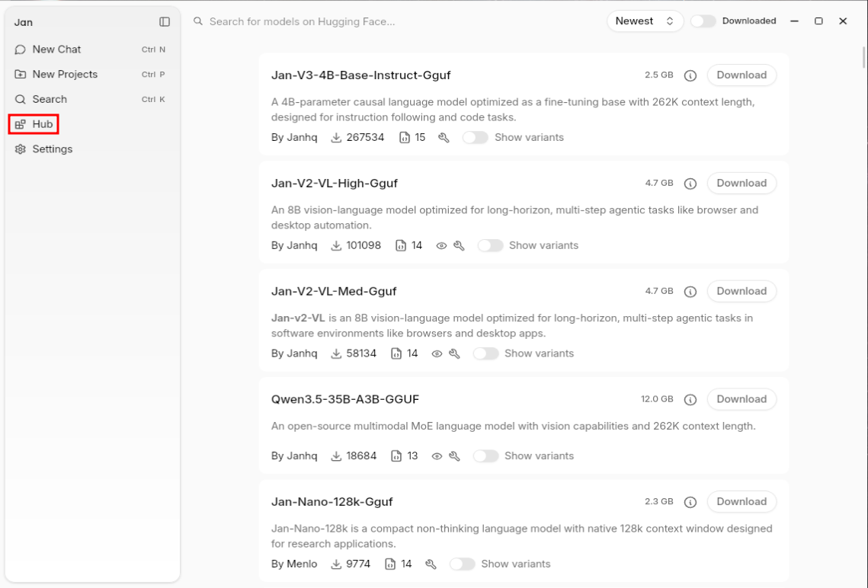
Task: Open info for Jan-V3-4B-Base-Instruct-Gguf
Action: pyautogui.click(x=690, y=75)
